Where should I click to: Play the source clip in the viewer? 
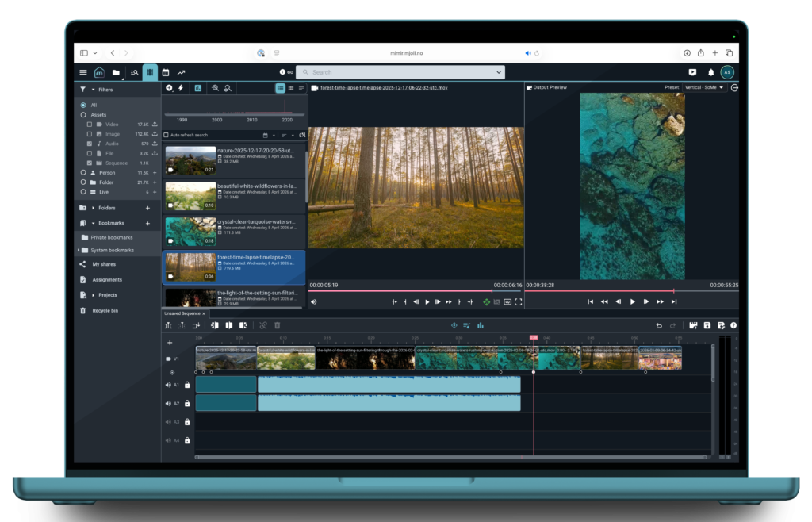427,302
